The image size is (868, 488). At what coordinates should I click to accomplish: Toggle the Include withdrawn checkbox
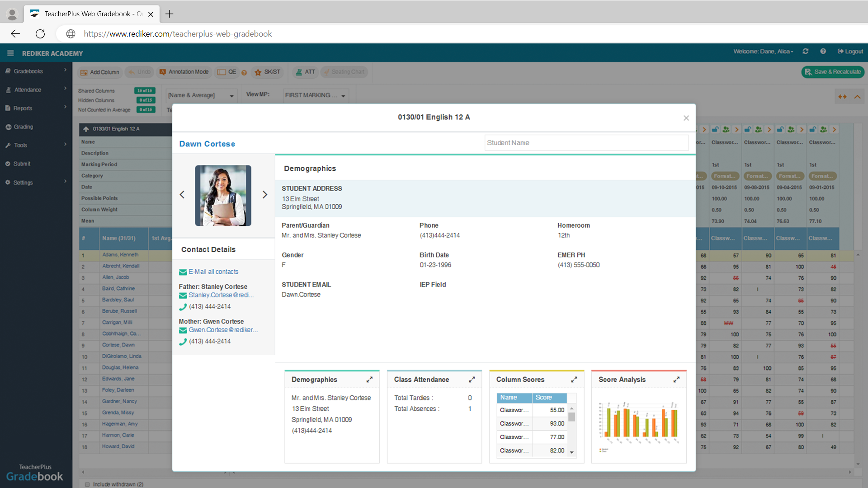click(x=87, y=484)
